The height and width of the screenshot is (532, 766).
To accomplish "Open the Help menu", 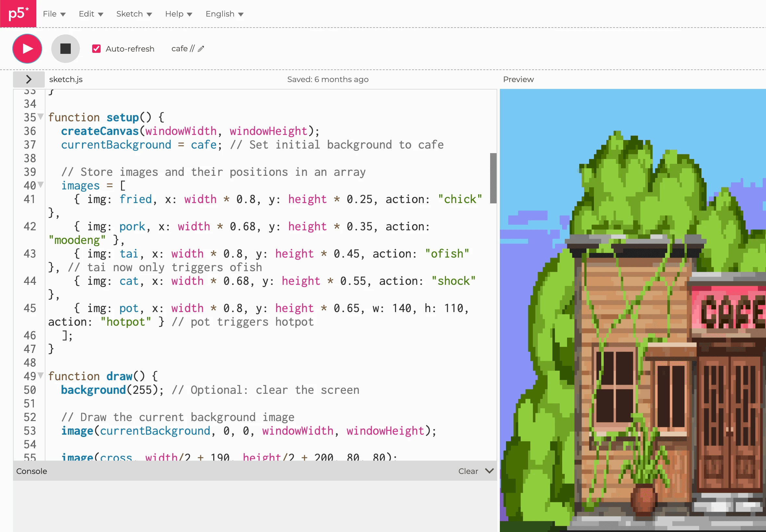I will (x=179, y=14).
